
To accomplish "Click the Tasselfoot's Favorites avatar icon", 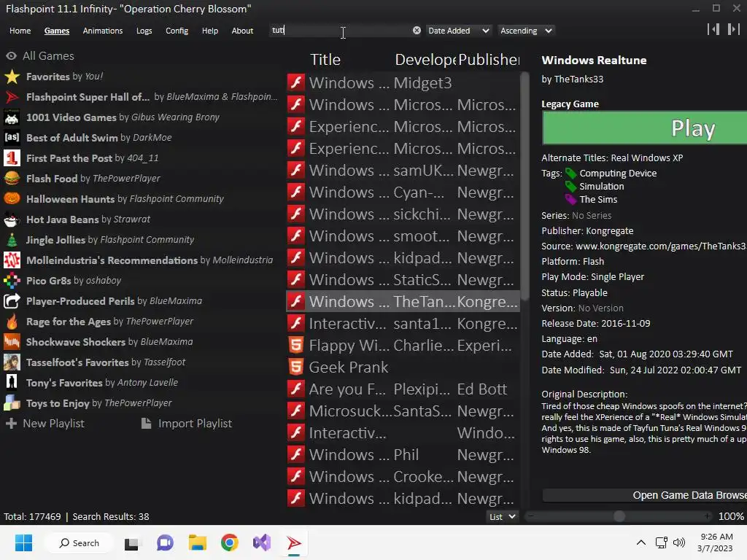I will click(x=12, y=362).
